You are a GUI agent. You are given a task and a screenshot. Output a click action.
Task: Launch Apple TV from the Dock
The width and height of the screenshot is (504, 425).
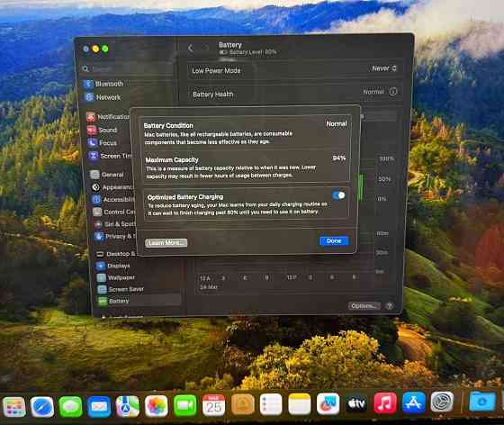click(x=356, y=403)
